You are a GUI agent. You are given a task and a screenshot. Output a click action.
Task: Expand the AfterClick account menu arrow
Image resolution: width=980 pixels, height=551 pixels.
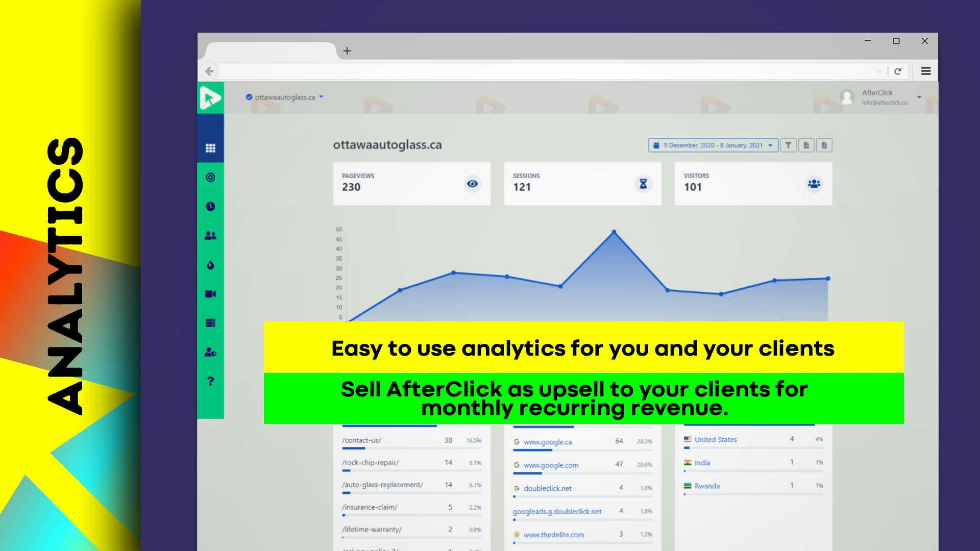[919, 97]
